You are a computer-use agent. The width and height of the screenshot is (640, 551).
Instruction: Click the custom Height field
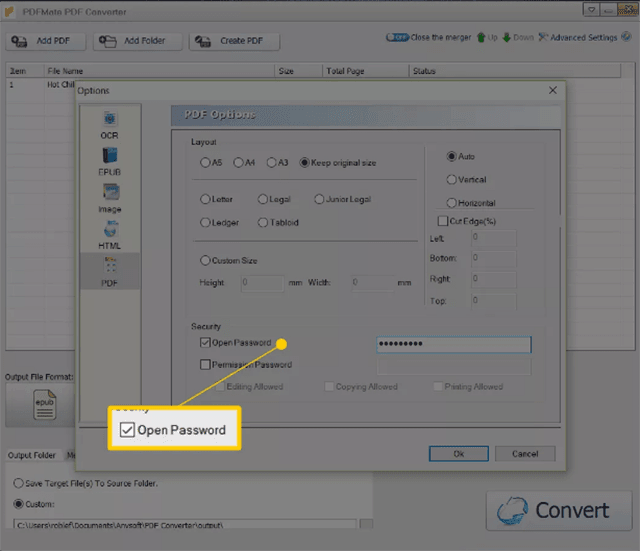(262, 283)
